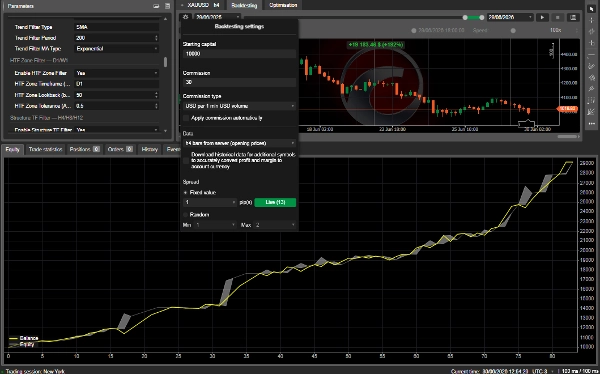Open the backtest start date dropdown
Image resolution: width=600 pixels, height=374 pixels.
point(217,17)
